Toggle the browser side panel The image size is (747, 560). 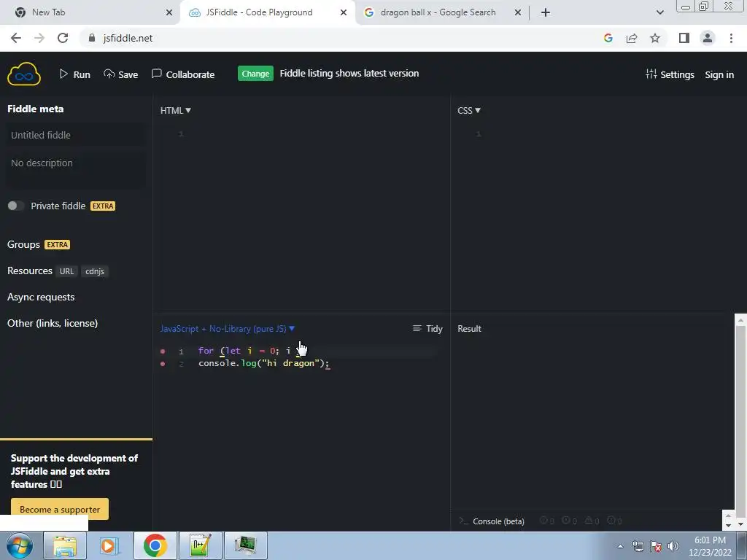pyautogui.click(x=684, y=38)
